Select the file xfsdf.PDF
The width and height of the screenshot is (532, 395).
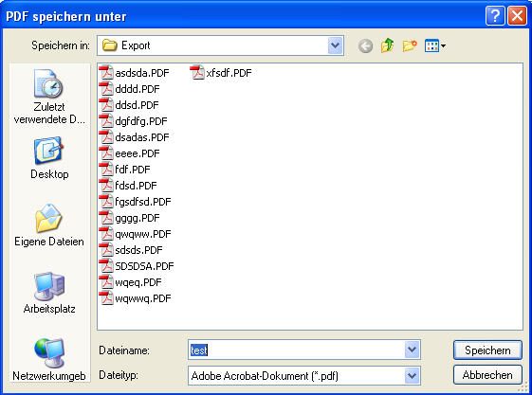[221, 73]
